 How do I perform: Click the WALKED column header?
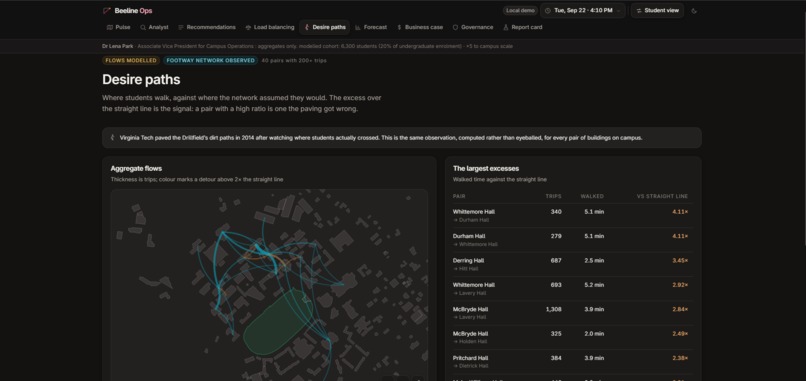pyautogui.click(x=592, y=196)
